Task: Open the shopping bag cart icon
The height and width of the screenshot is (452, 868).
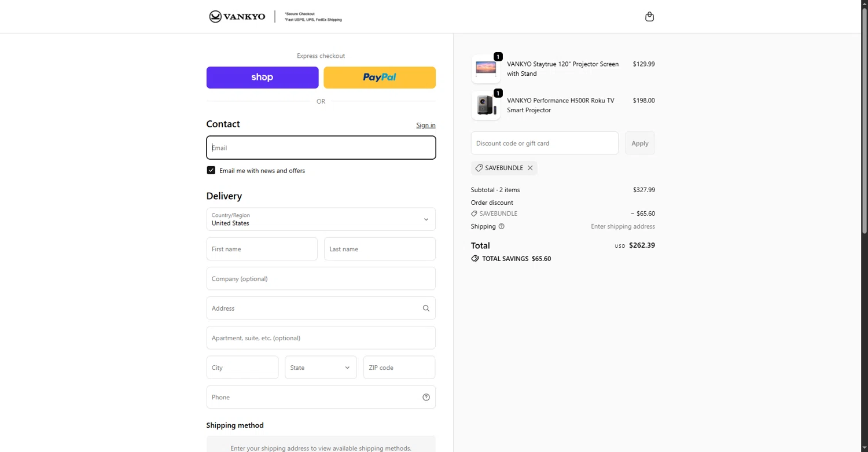Action: [649, 17]
